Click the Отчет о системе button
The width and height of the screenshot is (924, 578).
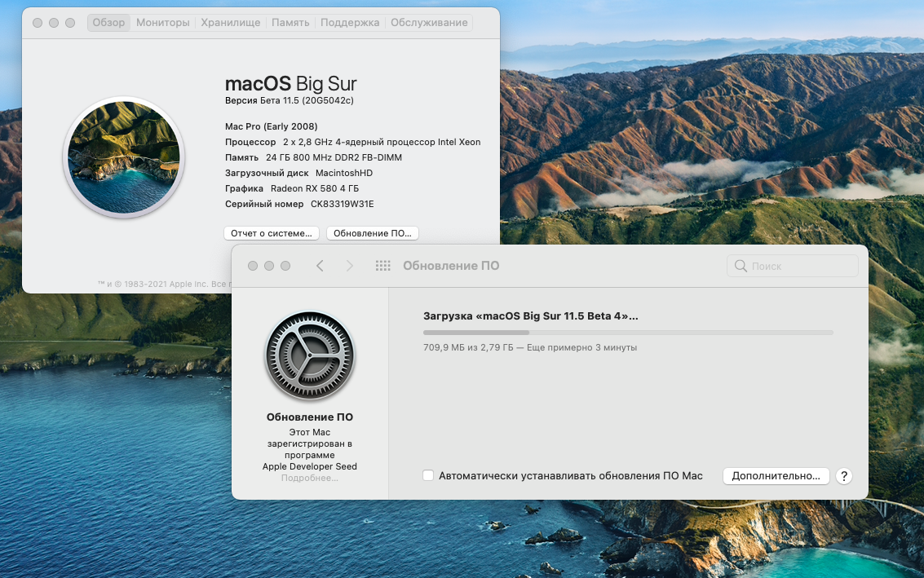[x=272, y=233]
